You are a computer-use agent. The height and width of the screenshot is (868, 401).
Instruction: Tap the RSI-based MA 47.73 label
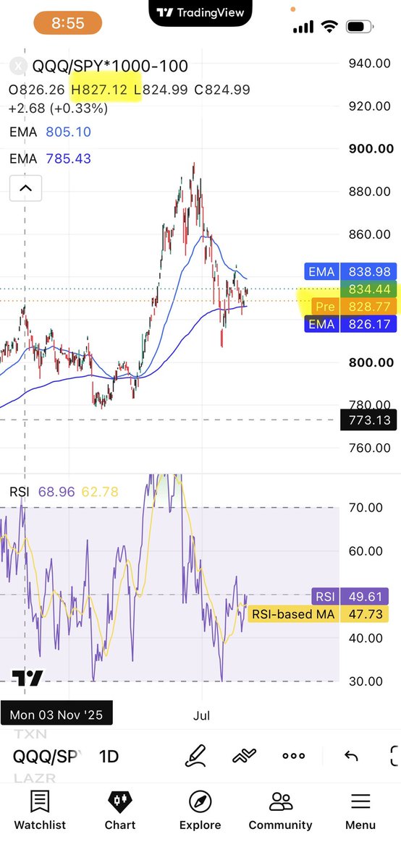[319, 614]
